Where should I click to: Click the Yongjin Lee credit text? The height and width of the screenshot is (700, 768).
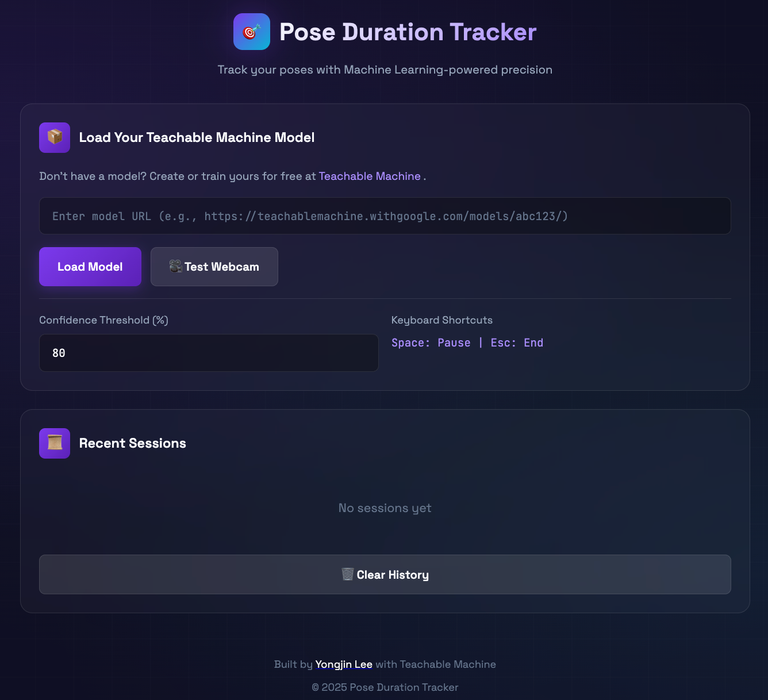(343, 664)
